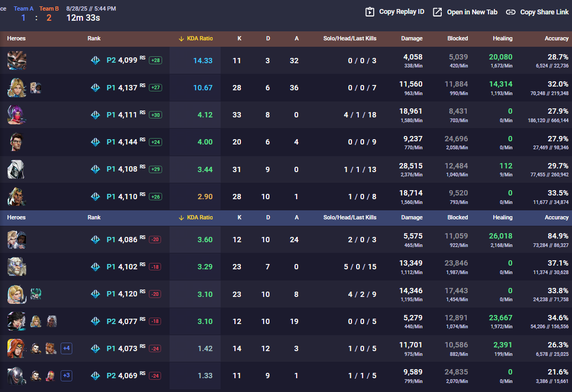The height and width of the screenshot is (392, 572).
Task: Expand the +4 more heroes badge
Action: point(66,348)
